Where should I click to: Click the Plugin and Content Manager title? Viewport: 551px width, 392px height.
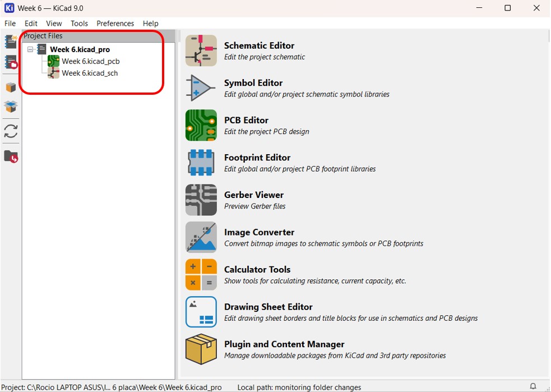pyautogui.click(x=284, y=344)
